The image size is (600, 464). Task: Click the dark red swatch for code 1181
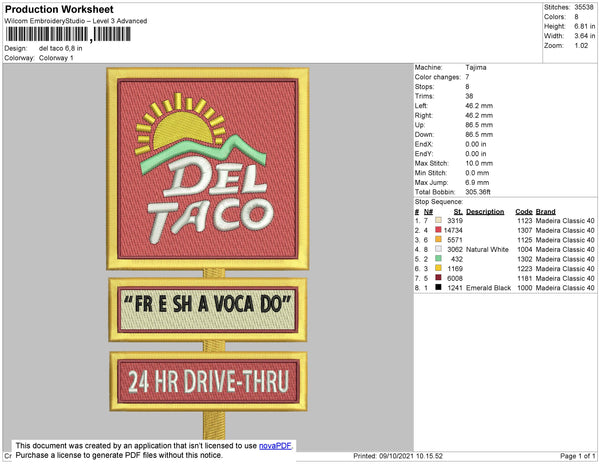[x=439, y=278]
